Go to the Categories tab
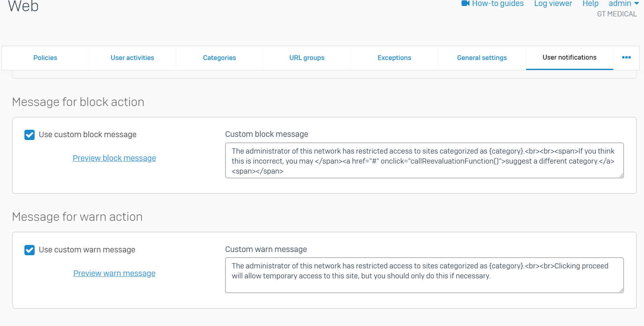 click(x=219, y=58)
